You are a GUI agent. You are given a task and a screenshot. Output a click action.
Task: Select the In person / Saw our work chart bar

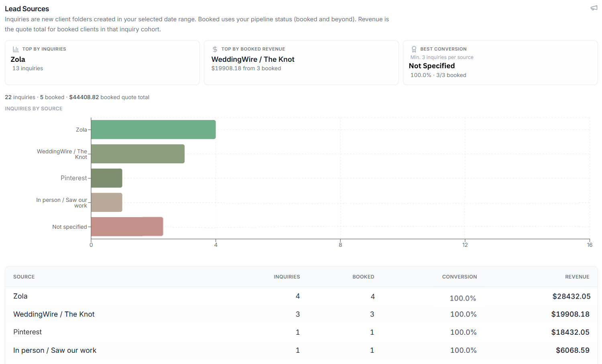coord(107,202)
